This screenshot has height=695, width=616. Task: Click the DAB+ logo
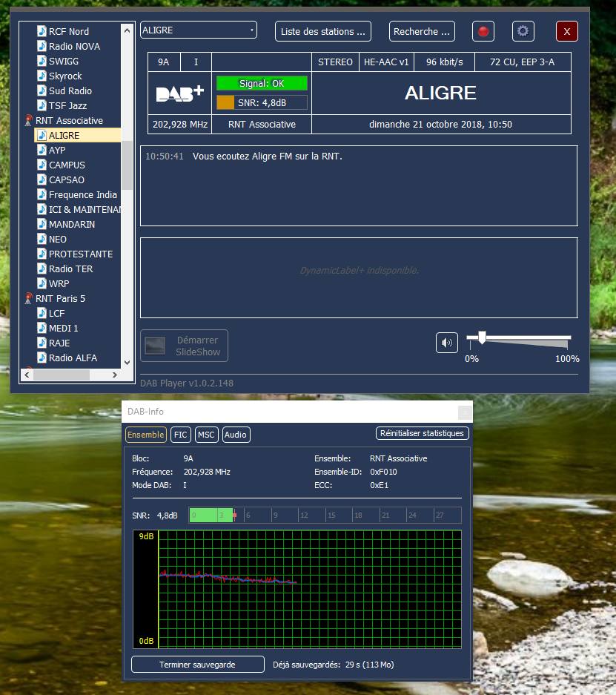[180, 93]
